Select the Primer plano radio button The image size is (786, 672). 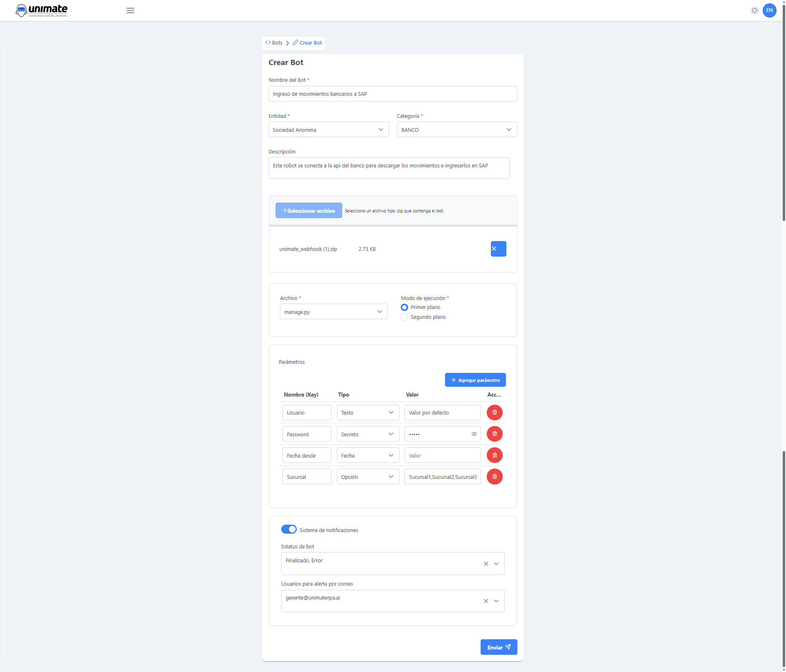(x=404, y=307)
